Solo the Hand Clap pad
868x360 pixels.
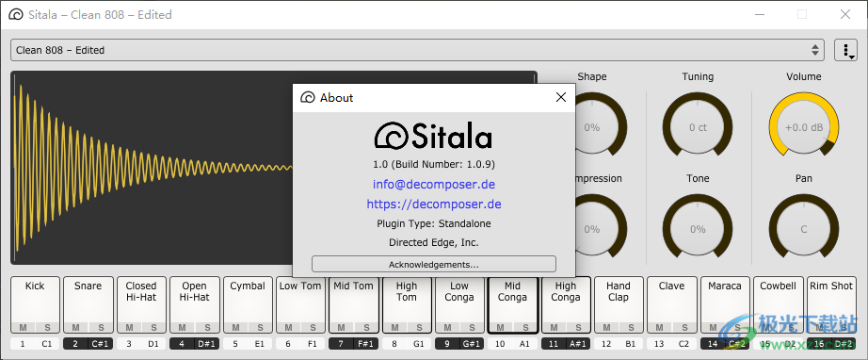point(631,327)
